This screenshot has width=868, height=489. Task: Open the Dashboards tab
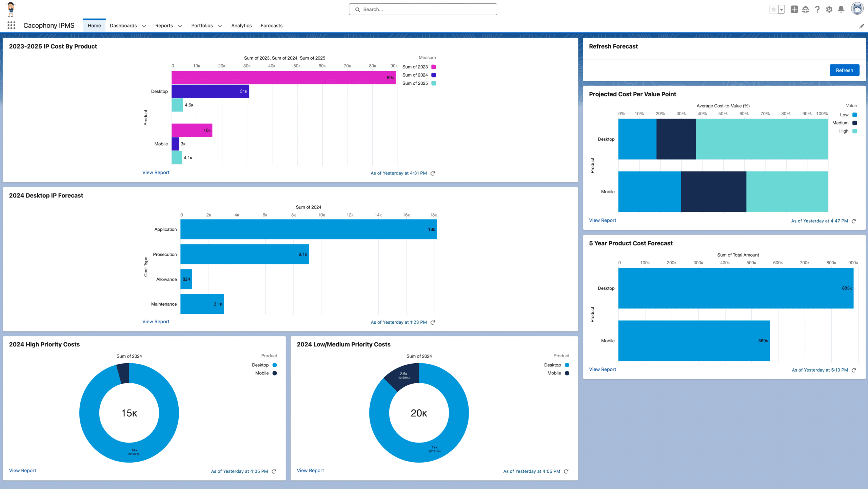click(x=123, y=25)
